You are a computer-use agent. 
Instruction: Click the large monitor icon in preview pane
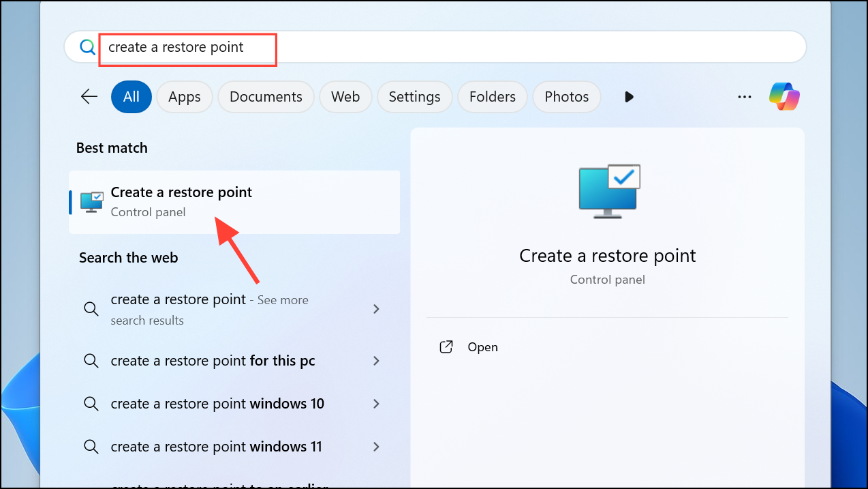click(x=609, y=190)
